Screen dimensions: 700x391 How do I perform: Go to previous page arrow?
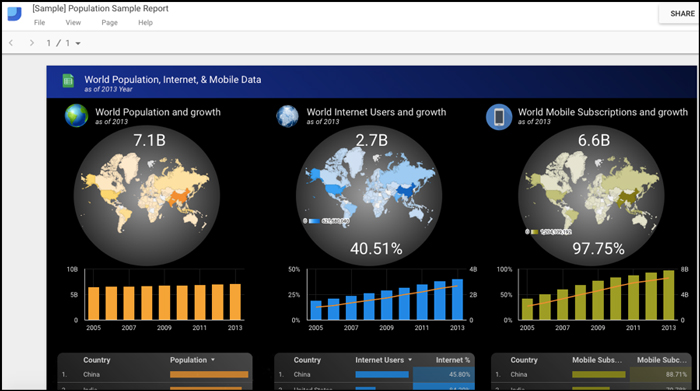[x=11, y=43]
